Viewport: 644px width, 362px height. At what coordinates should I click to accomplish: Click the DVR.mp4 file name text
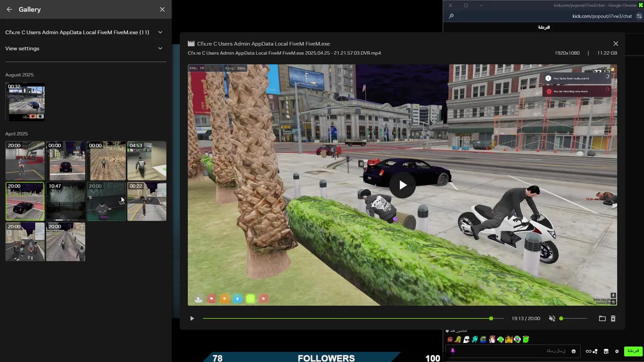coord(284,53)
